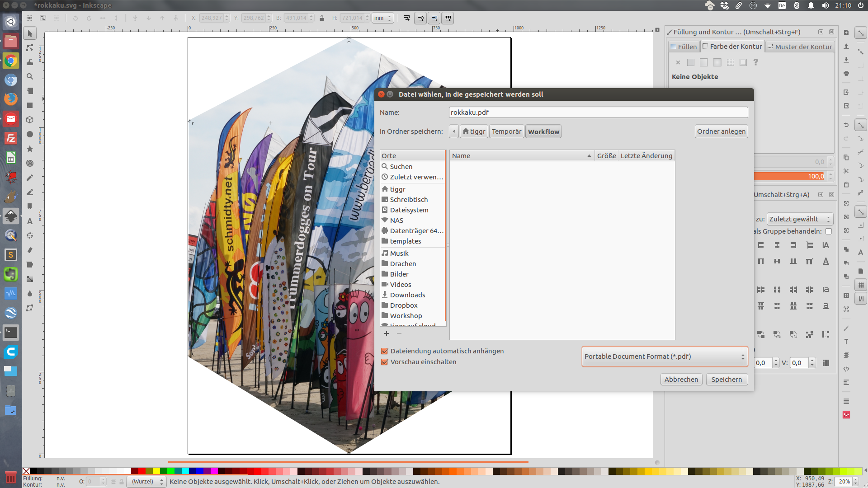Toggle 'als Gruppe behandeln' checkbox

click(828, 231)
